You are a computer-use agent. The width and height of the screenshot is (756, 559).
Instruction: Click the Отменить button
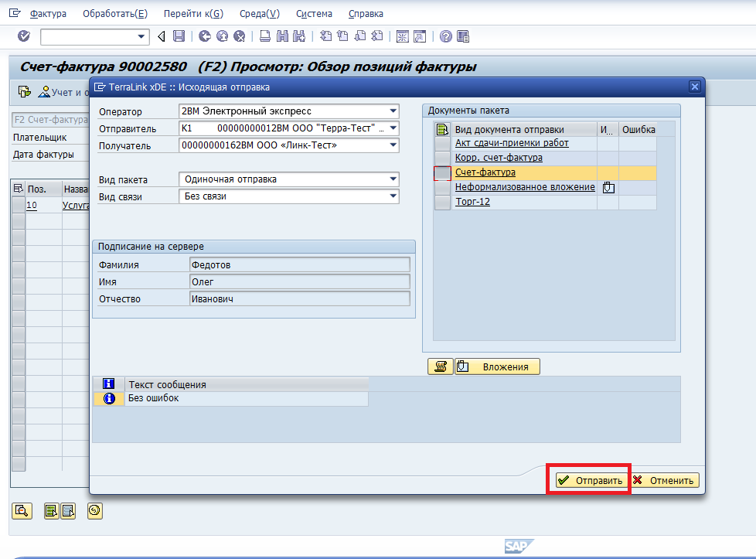tap(666, 480)
